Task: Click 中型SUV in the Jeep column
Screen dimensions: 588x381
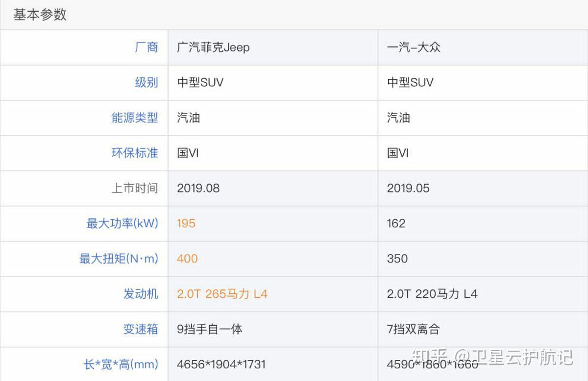Action: [x=200, y=83]
